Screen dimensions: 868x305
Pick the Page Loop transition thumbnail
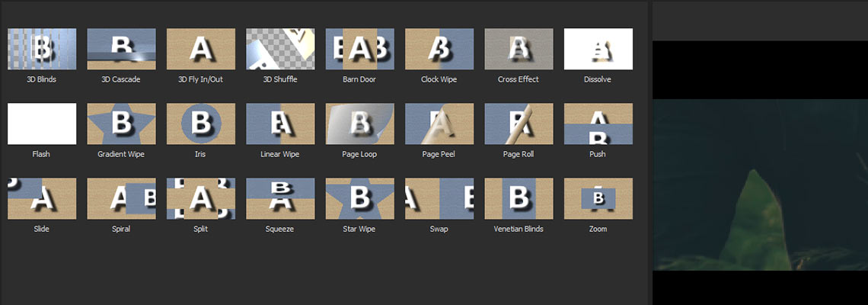(x=360, y=124)
